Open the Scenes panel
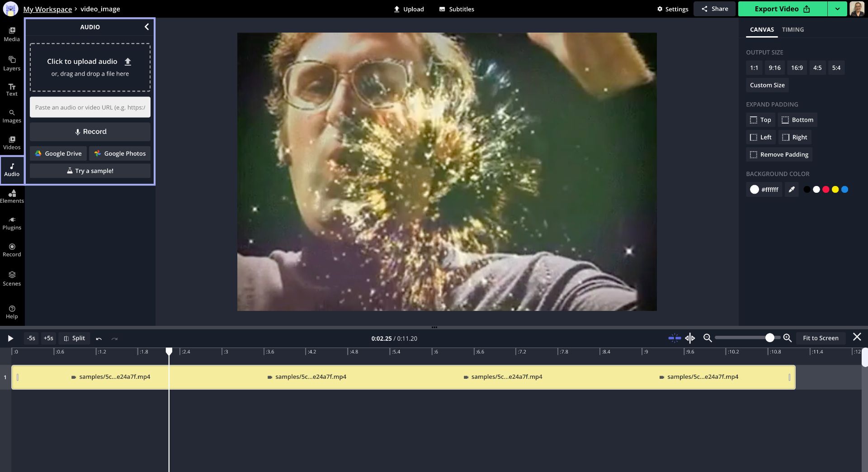Image resolution: width=868 pixels, height=472 pixels. [12, 278]
